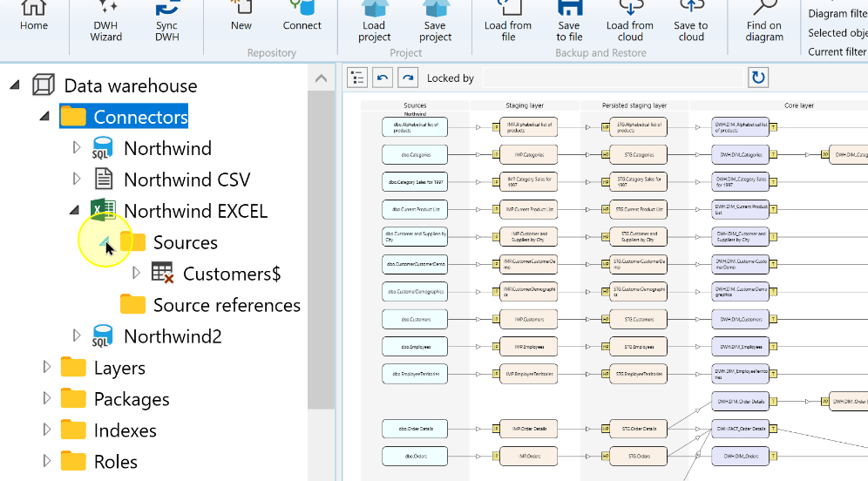Select the dbo.Orders source node
This screenshot has width=868, height=481.
click(415, 456)
